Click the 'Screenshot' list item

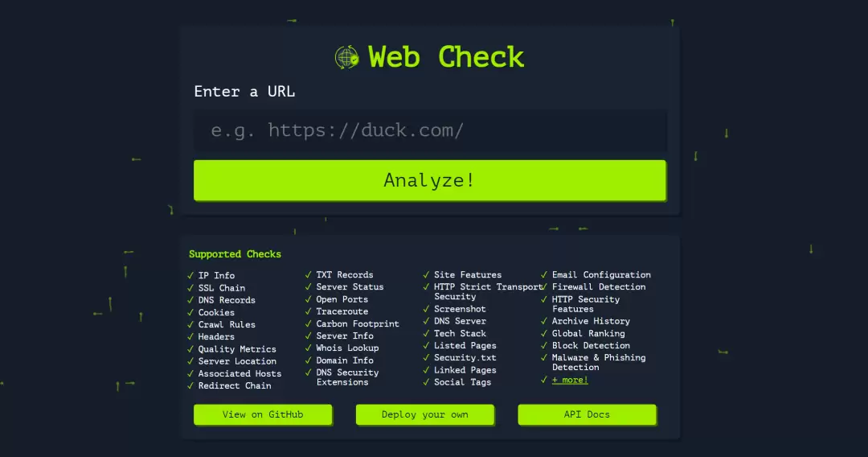click(460, 309)
